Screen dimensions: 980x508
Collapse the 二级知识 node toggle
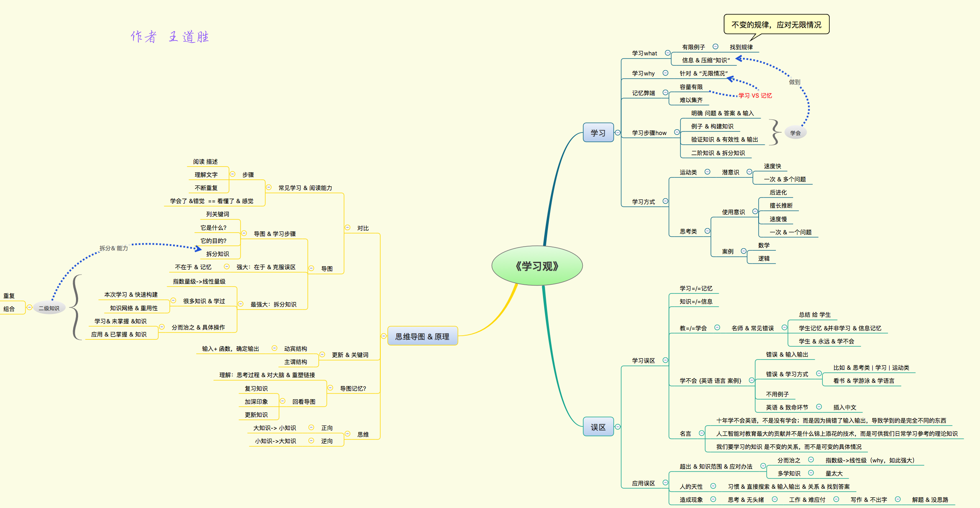coord(30,307)
